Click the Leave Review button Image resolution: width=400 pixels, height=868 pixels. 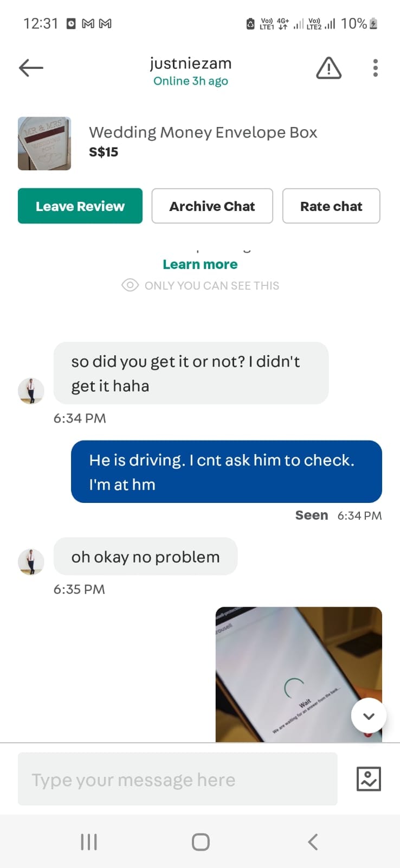point(80,206)
